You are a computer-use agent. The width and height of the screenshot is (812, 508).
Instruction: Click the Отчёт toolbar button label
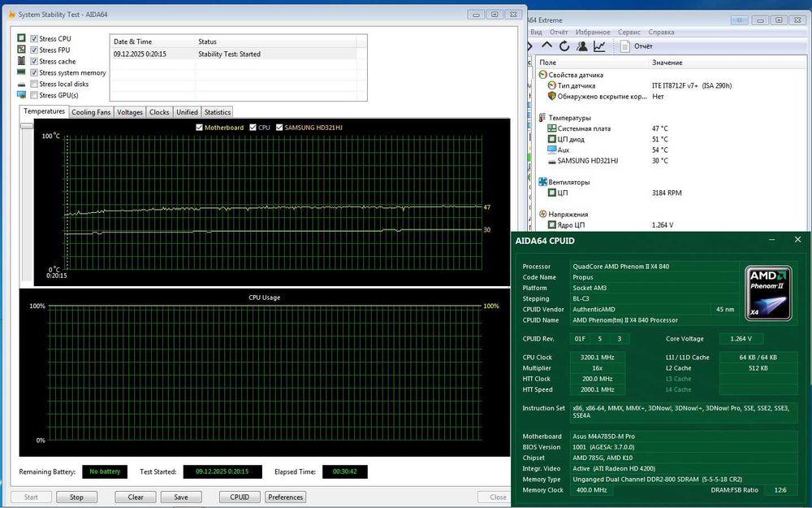pyautogui.click(x=643, y=46)
